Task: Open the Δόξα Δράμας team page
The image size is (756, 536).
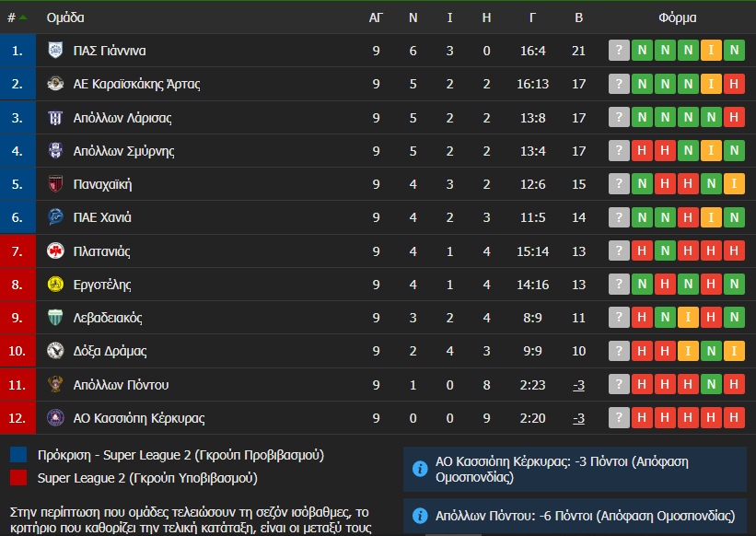Action: [x=110, y=351]
